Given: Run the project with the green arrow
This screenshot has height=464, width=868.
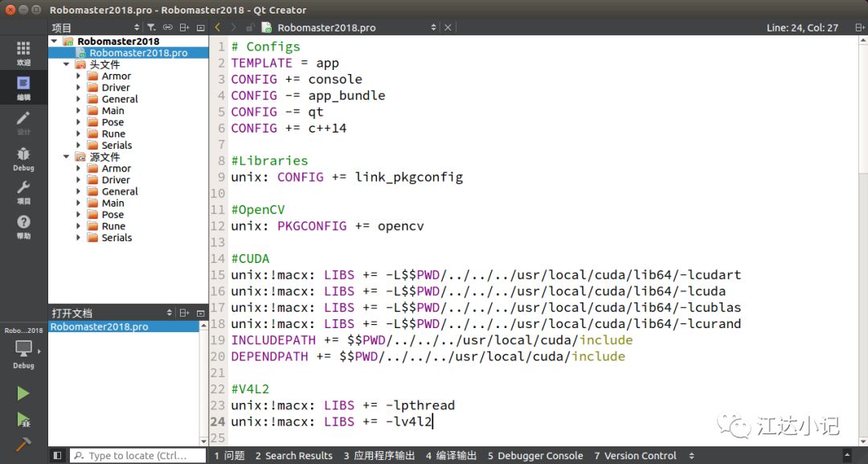Looking at the screenshot, I should (x=23, y=394).
